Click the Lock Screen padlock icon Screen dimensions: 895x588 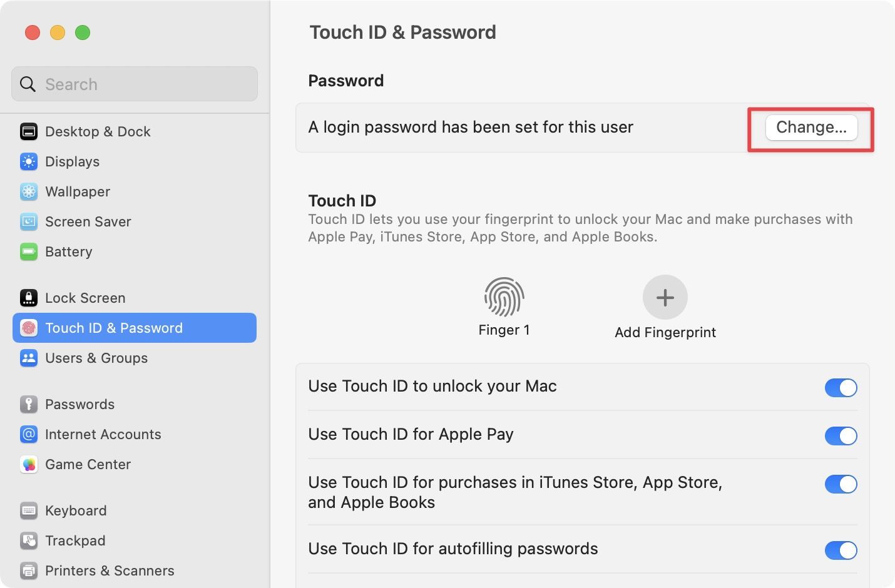pos(29,298)
